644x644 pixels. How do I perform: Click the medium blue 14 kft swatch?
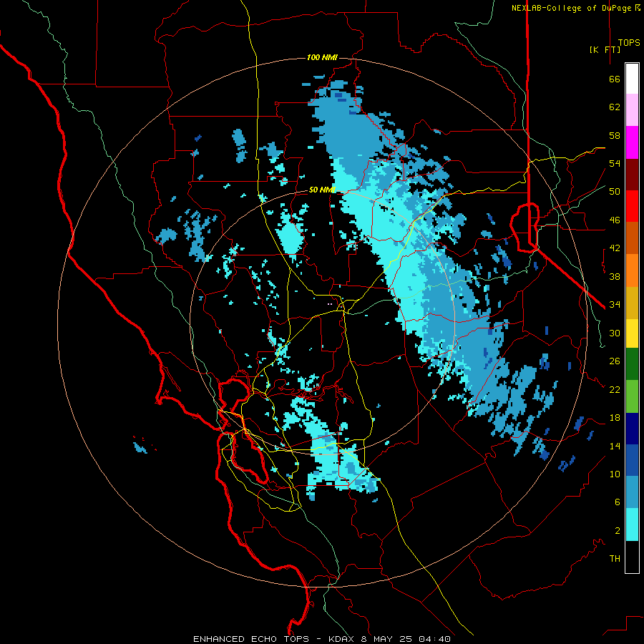pos(632,460)
